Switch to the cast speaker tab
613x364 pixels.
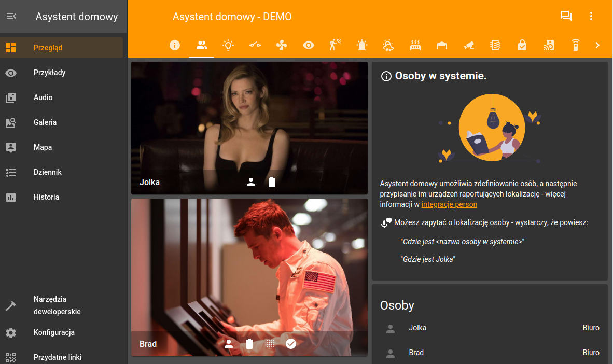(549, 45)
